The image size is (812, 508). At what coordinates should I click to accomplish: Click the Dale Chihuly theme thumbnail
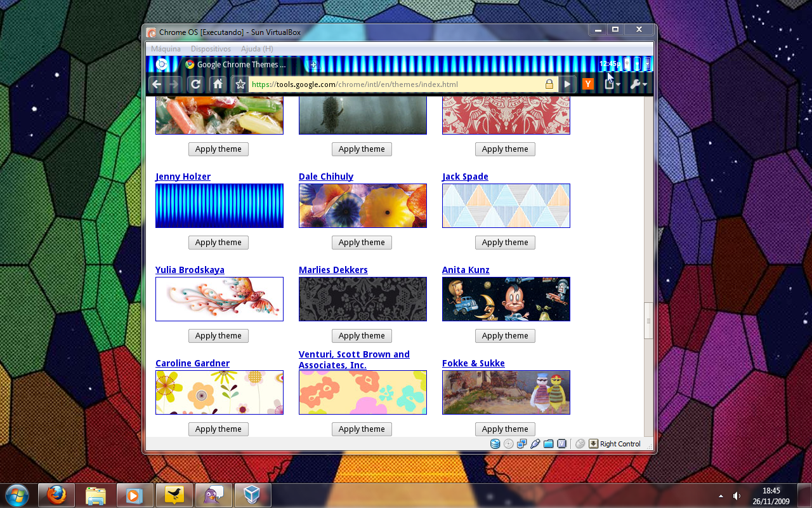(363, 206)
